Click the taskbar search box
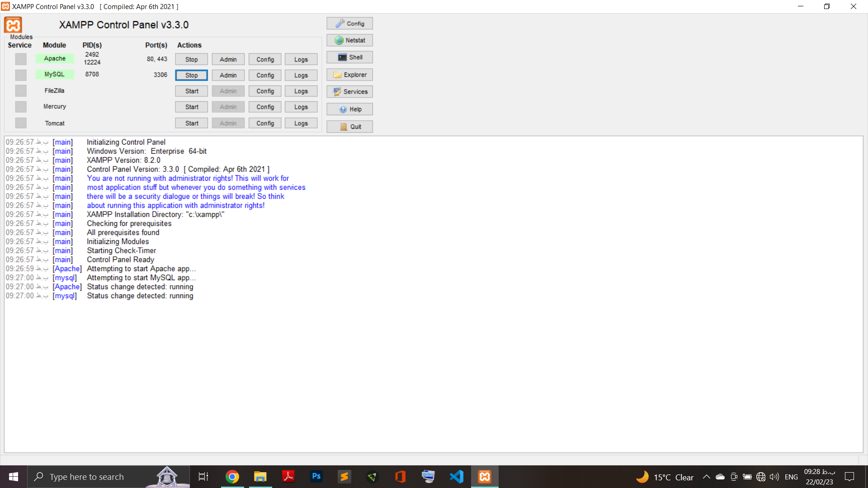This screenshot has width=868, height=488. [108, 477]
